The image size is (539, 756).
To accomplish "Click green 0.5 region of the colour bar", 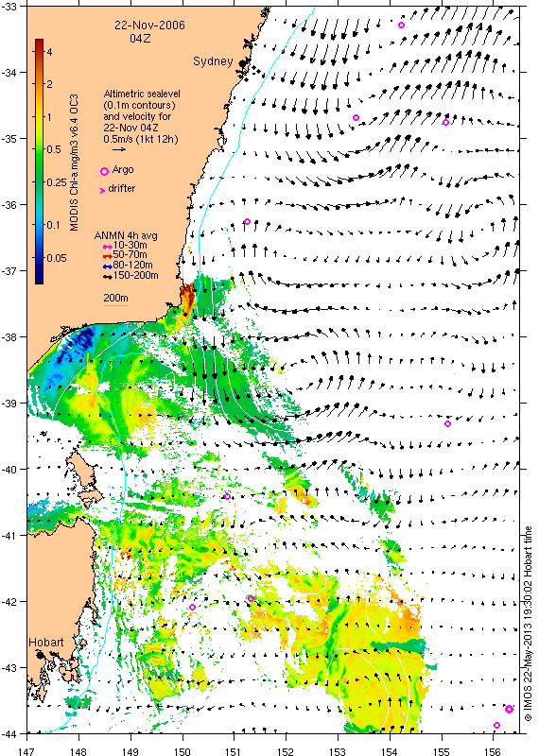I will coord(39,149).
